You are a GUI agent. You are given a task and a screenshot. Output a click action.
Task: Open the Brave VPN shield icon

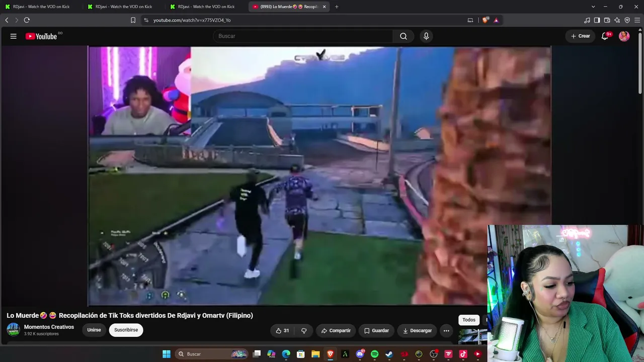(627, 20)
